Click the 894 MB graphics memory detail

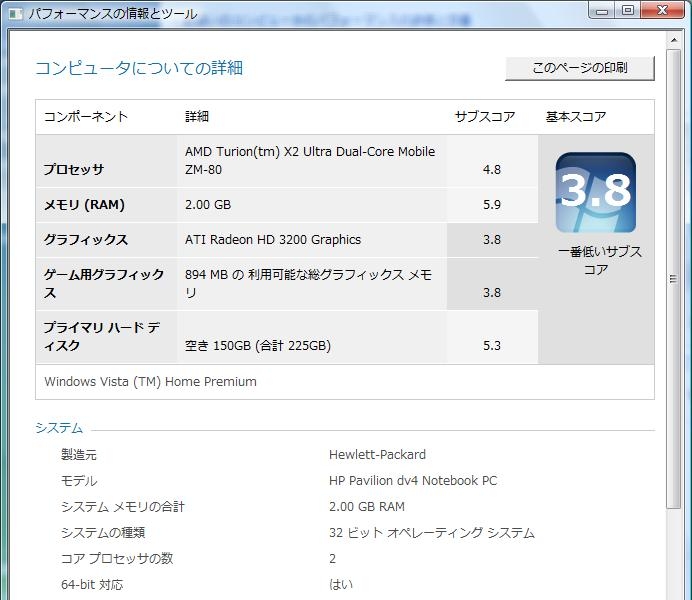(x=308, y=284)
